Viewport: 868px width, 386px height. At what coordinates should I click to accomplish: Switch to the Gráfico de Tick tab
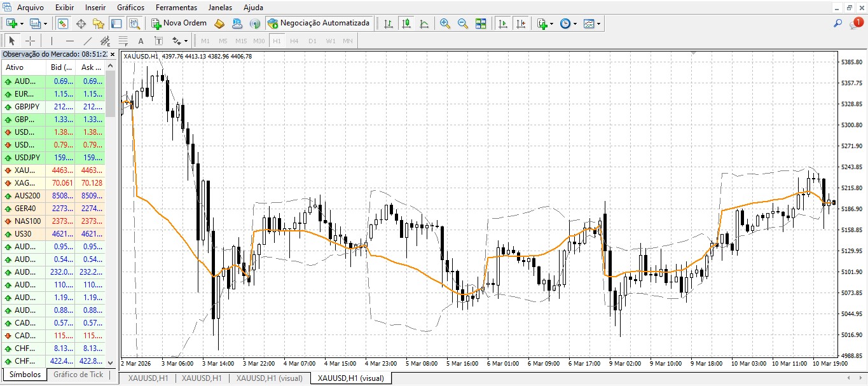78,375
